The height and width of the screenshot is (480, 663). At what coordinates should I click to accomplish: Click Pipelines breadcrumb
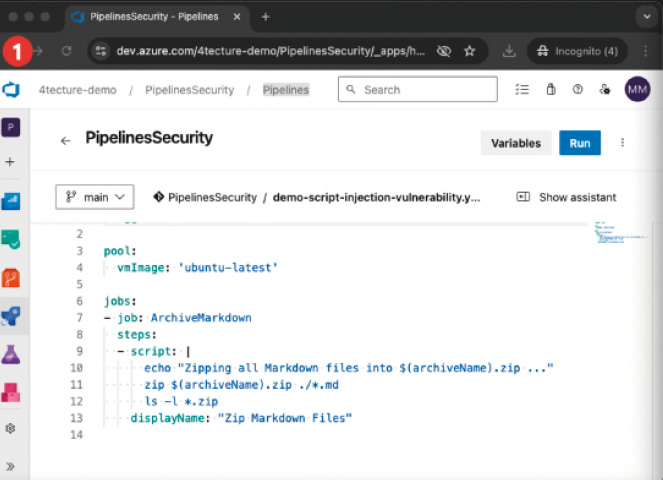(x=286, y=90)
